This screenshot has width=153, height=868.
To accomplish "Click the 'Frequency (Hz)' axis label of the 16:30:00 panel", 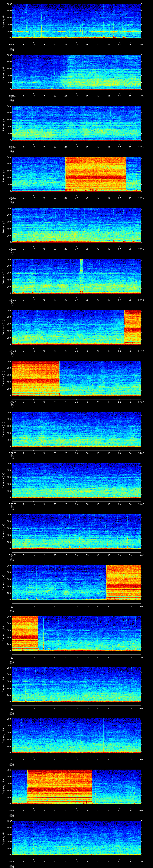I will [x=3, y=838].
